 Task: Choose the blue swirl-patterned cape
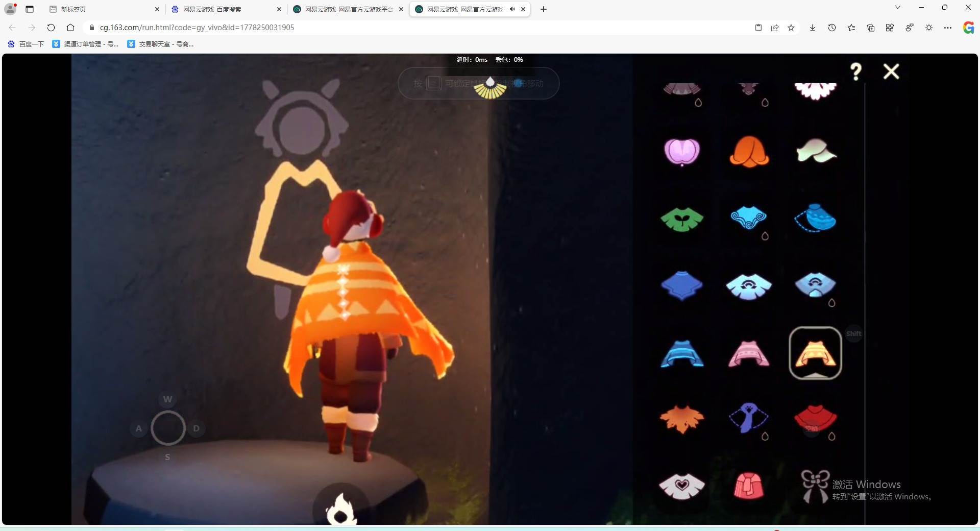(749, 218)
